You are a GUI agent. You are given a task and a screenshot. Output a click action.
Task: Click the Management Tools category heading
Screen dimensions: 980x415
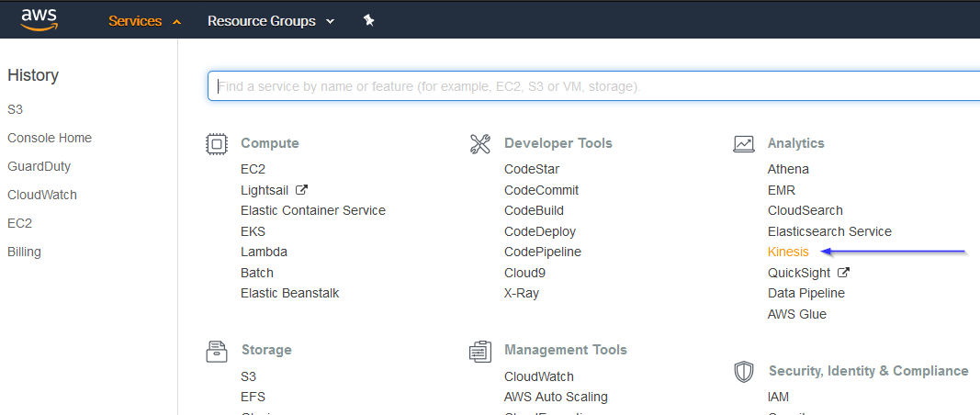click(566, 350)
